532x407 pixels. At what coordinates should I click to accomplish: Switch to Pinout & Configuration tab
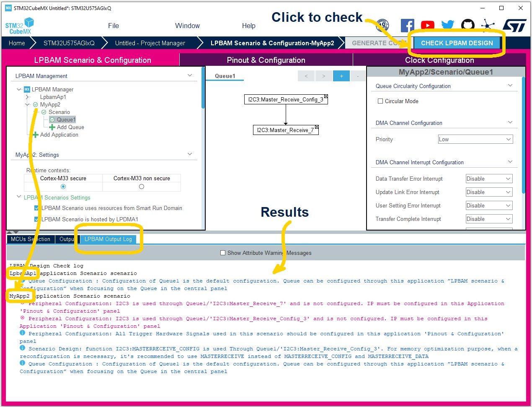[x=266, y=60]
